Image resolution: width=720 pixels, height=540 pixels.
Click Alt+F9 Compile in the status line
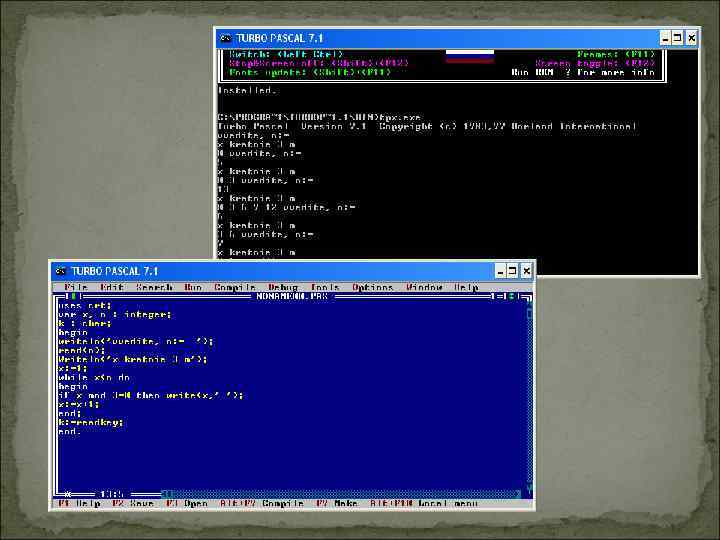click(x=262, y=504)
